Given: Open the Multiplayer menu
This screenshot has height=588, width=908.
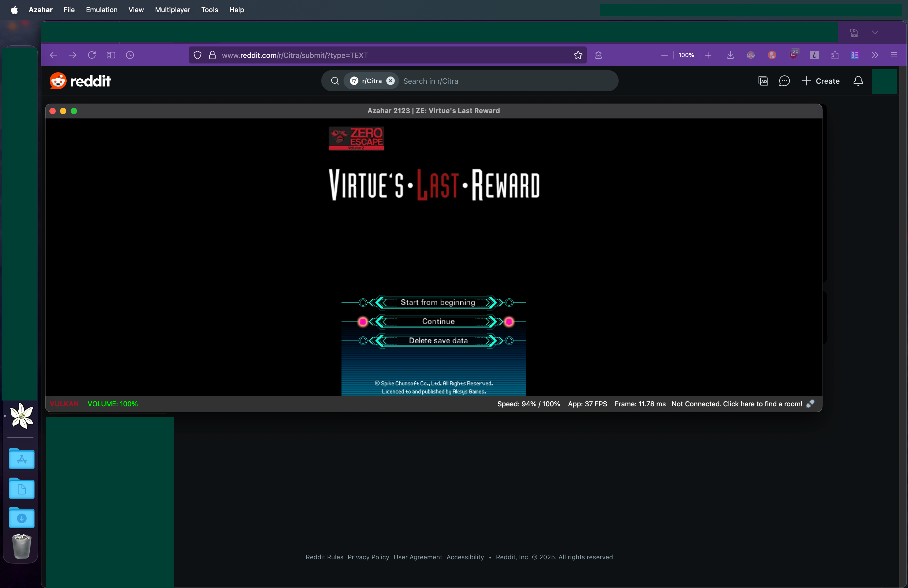Looking at the screenshot, I should (173, 10).
